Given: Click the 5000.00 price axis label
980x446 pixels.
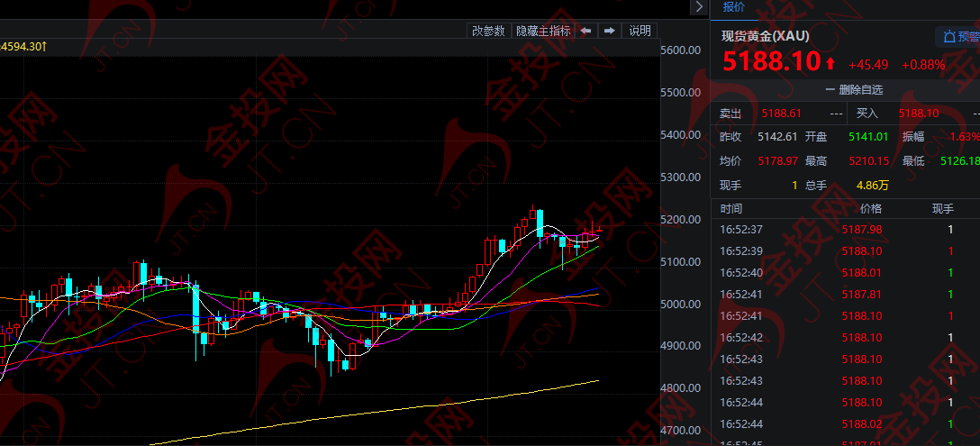Looking at the screenshot, I should [x=681, y=304].
